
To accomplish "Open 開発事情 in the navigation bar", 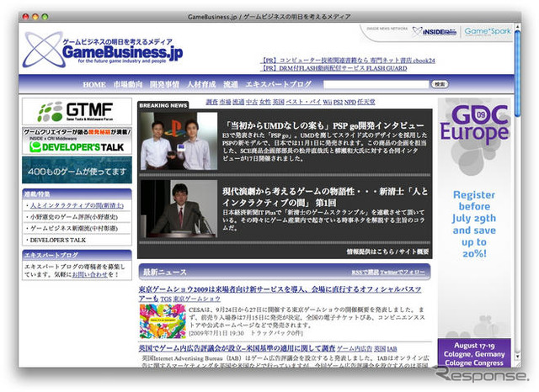I will tap(164, 84).
